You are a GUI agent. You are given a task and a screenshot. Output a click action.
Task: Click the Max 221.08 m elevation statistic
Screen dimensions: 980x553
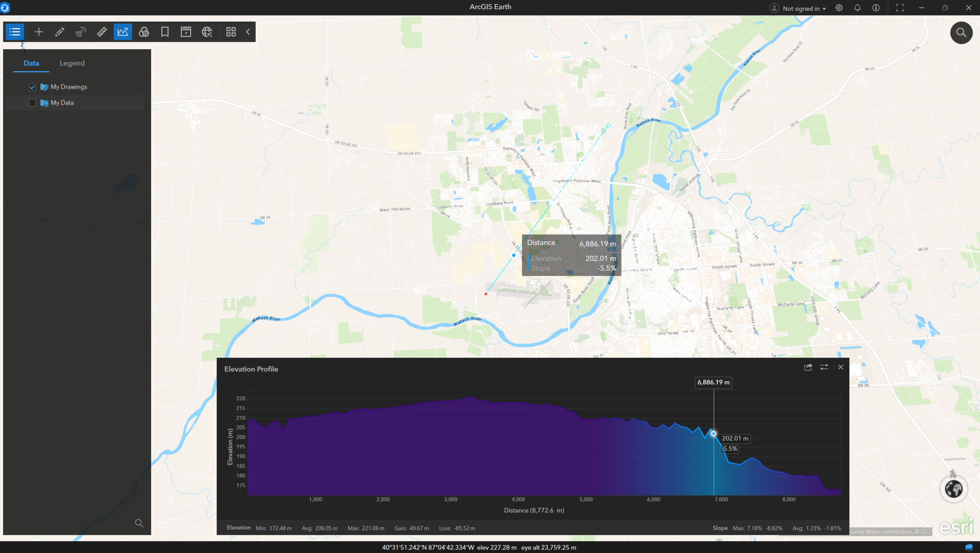tap(366, 528)
